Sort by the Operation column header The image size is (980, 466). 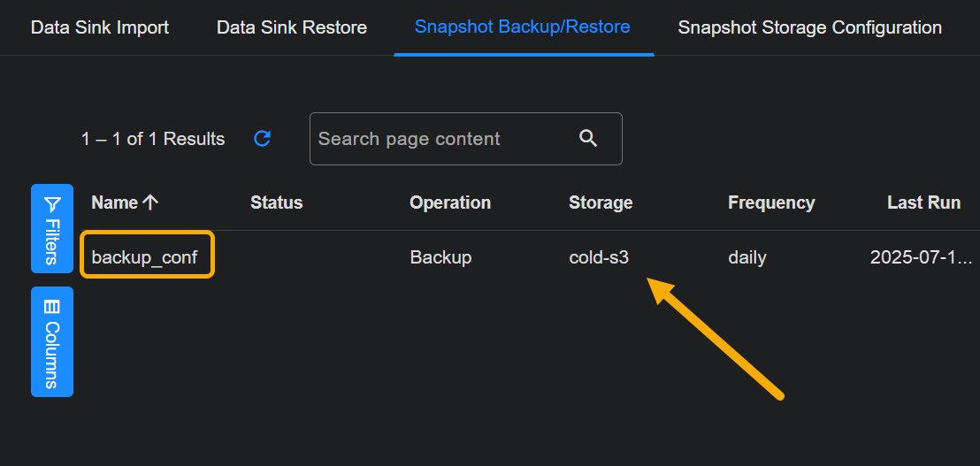[x=450, y=202]
